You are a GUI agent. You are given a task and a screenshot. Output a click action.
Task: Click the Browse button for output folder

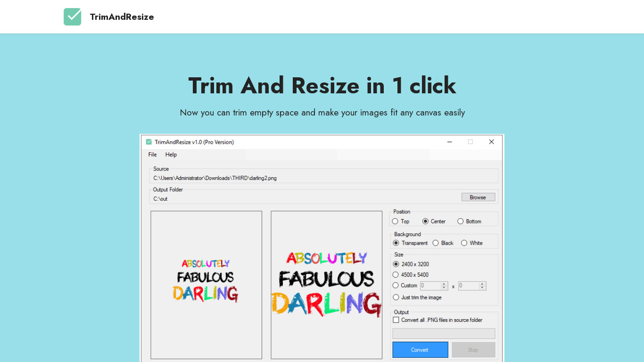[x=478, y=197]
